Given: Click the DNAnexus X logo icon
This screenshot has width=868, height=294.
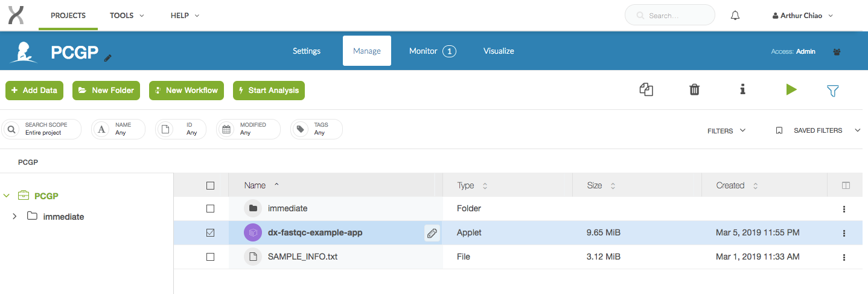Looking at the screenshot, I should coord(16,15).
